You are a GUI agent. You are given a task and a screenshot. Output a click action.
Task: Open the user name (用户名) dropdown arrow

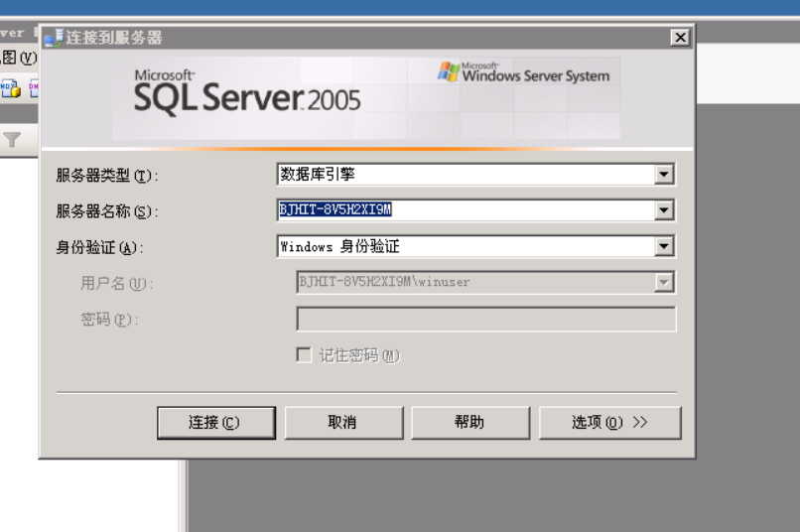[x=664, y=282]
